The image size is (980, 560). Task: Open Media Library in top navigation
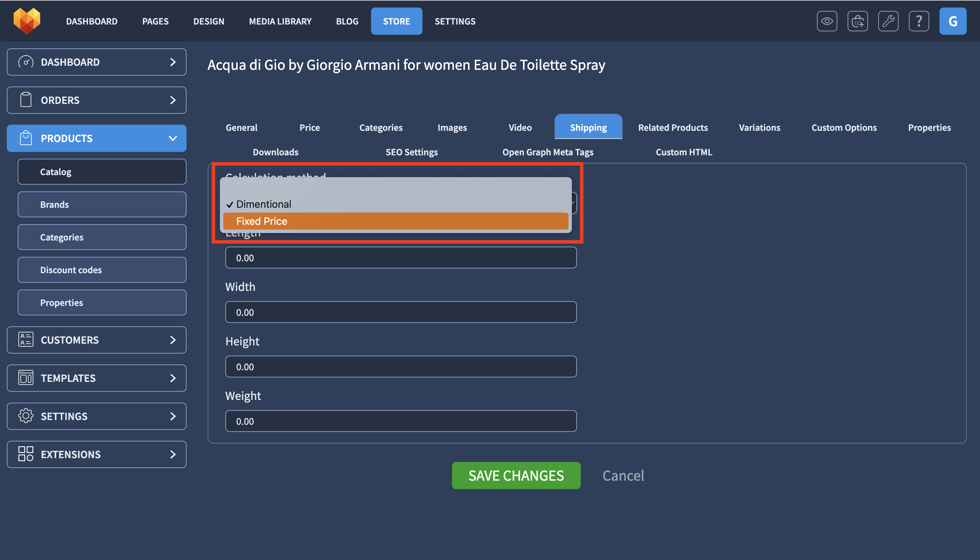tap(280, 21)
